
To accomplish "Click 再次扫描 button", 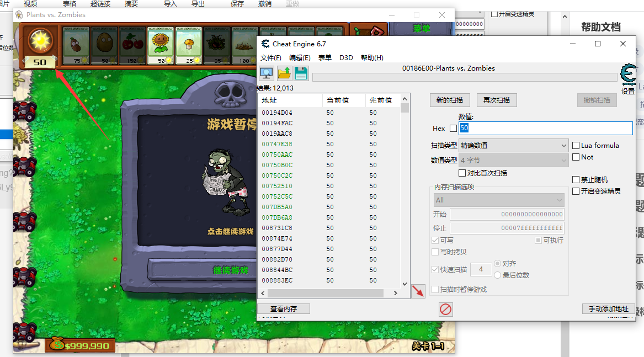I will coord(497,100).
